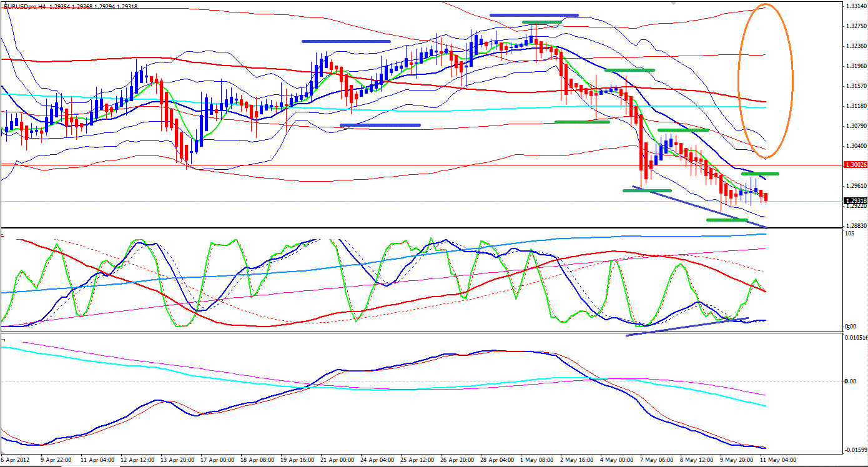Screen dimensions: 868x467
Task: Click the 24 Apr 04:00 time label
Action: 377,460
